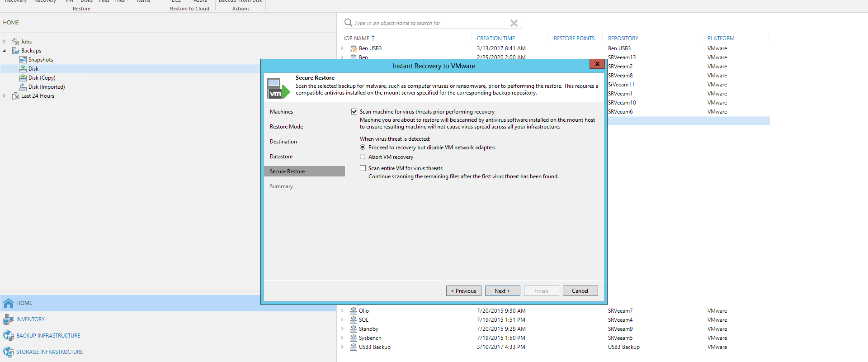
Task: Click the Finish button
Action: (x=542, y=291)
